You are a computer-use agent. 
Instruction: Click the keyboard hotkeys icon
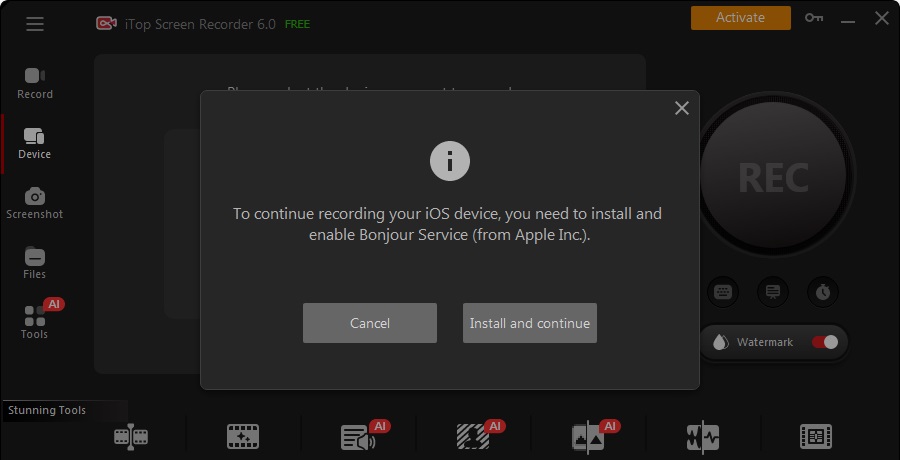[723, 292]
